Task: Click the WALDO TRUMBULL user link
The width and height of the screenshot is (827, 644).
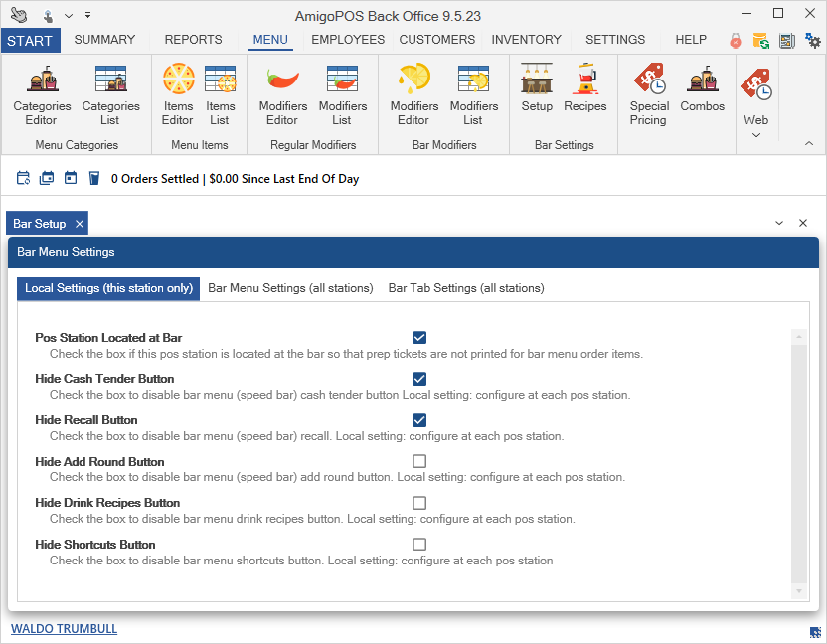Action: pyautogui.click(x=64, y=629)
